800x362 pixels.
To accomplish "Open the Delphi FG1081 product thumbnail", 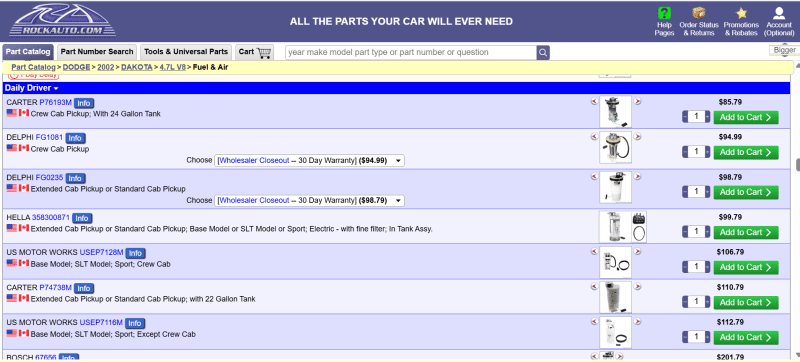I will (615, 147).
